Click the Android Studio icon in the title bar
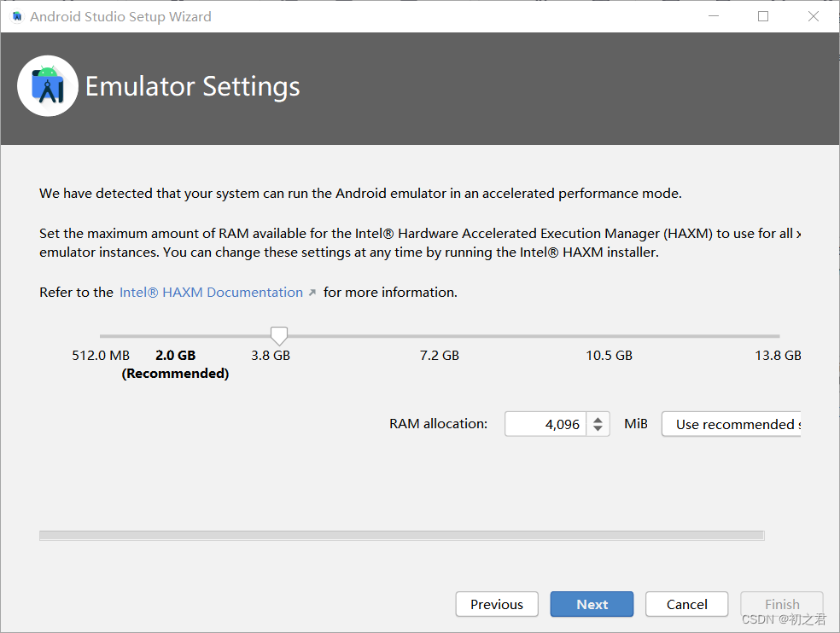This screenshot has width=840, height=633. click(15, 16)
